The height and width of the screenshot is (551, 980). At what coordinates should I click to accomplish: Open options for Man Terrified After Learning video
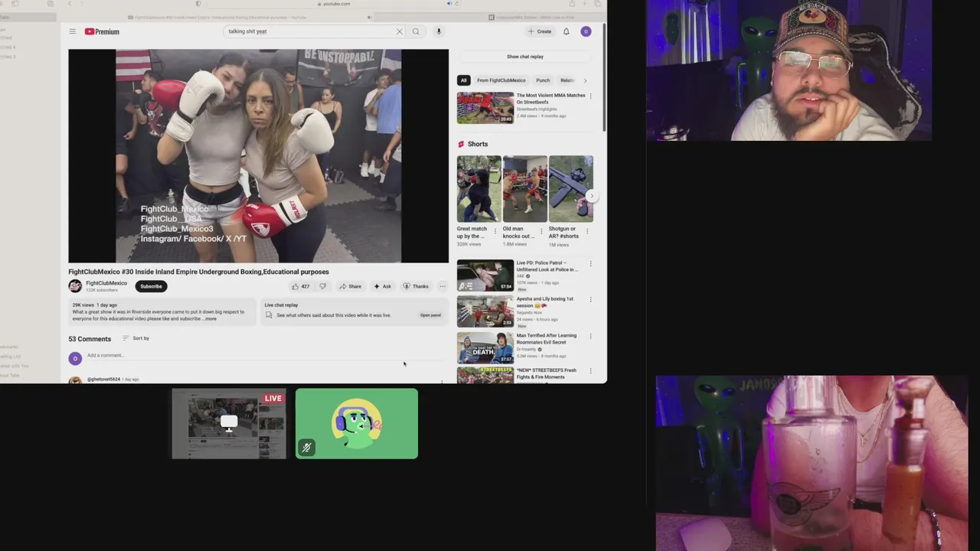590,337
